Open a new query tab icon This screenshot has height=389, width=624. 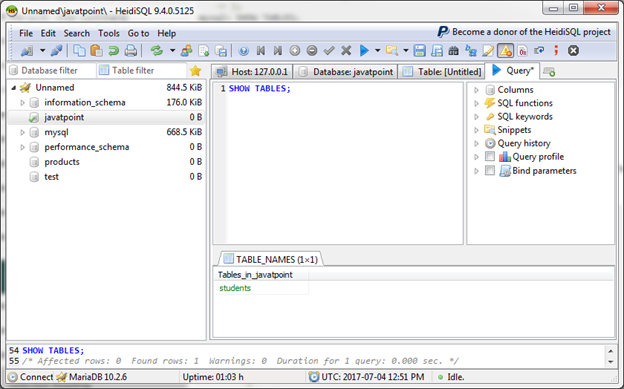549,72
